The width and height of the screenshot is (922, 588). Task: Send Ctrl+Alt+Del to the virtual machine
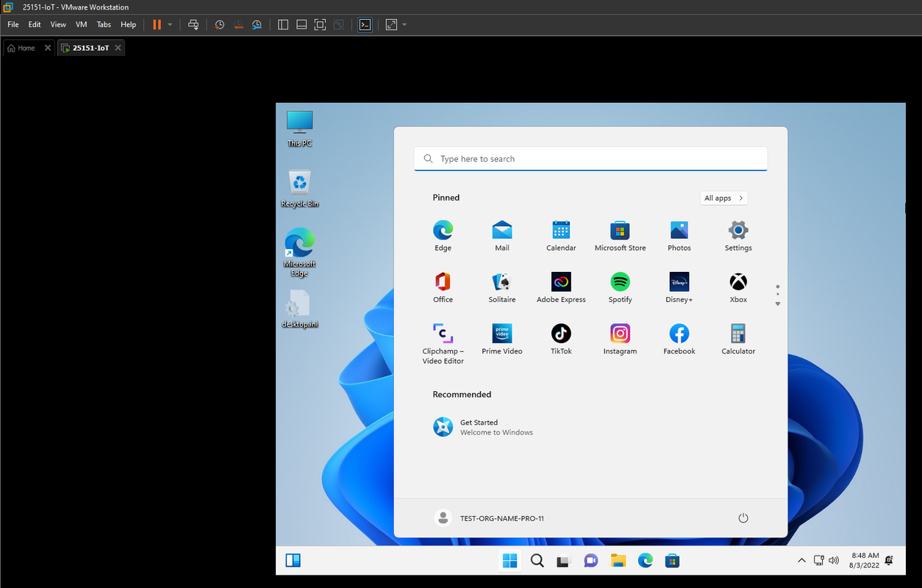[193, 24]
